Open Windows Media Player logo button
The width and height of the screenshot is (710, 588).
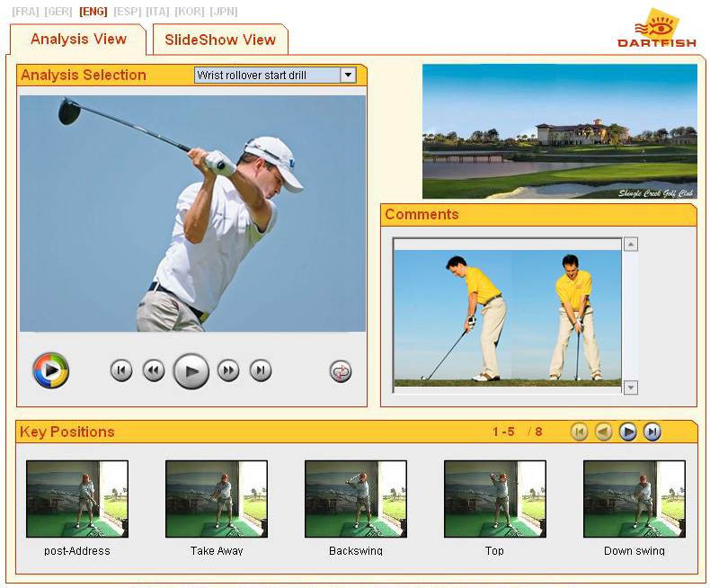(50, 370)
